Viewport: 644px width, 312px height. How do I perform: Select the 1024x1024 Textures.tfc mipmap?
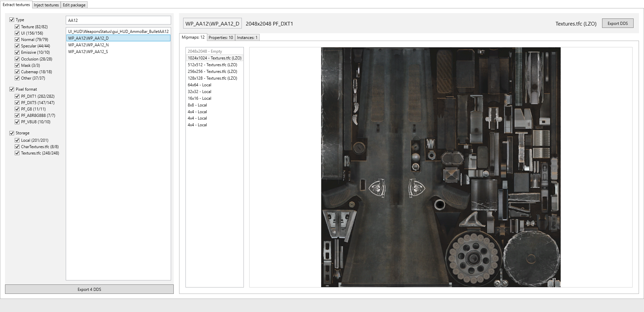pos(215,58)
